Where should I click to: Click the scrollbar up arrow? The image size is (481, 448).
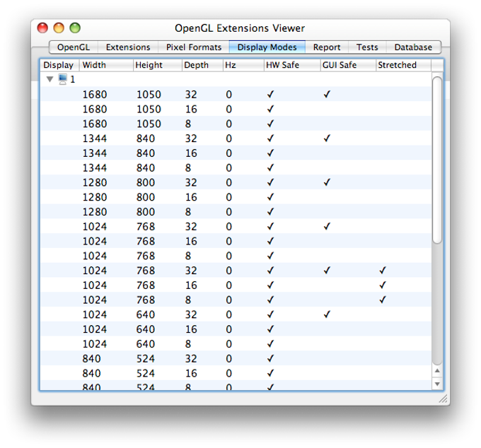(437, 371)
